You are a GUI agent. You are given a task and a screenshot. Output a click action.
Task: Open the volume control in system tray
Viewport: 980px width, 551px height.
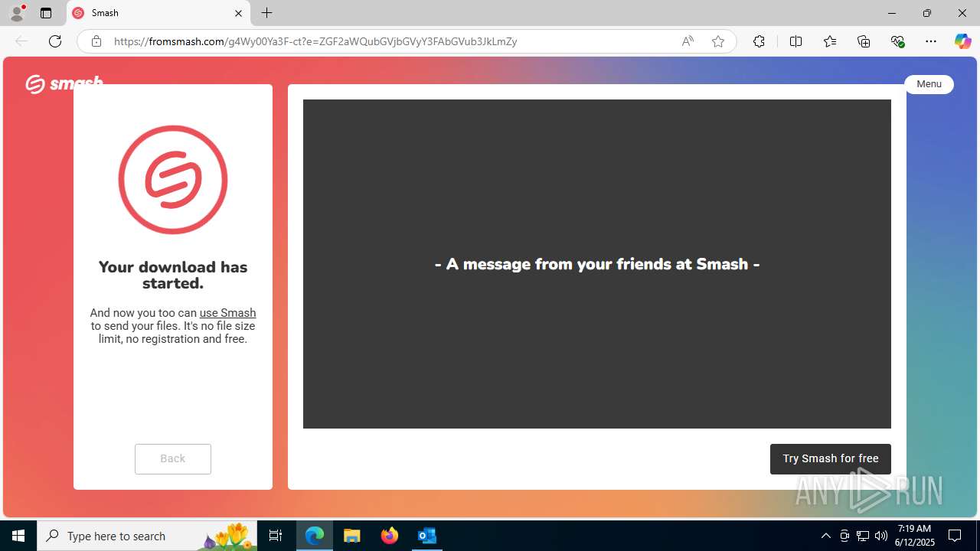881,536
